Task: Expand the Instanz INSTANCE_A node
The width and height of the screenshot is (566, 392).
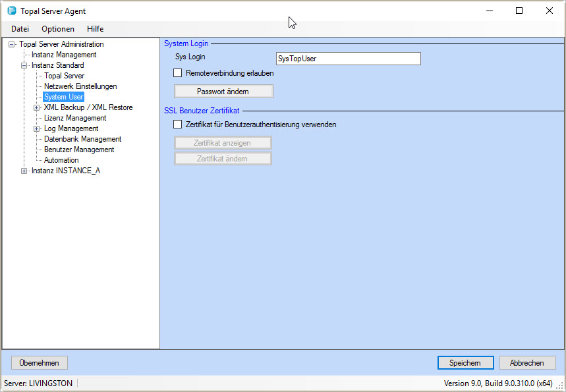Action: (x=24, y=171)
